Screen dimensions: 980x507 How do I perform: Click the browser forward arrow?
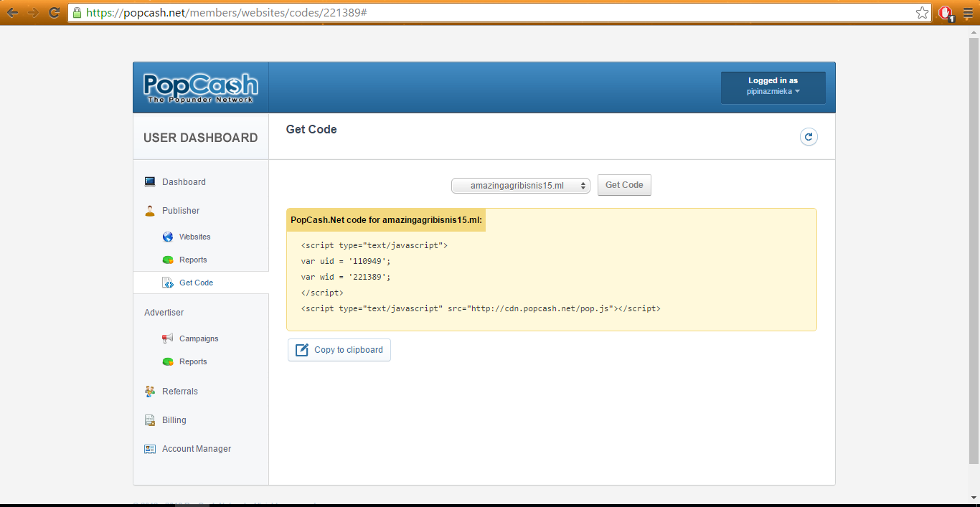(33, 12)
